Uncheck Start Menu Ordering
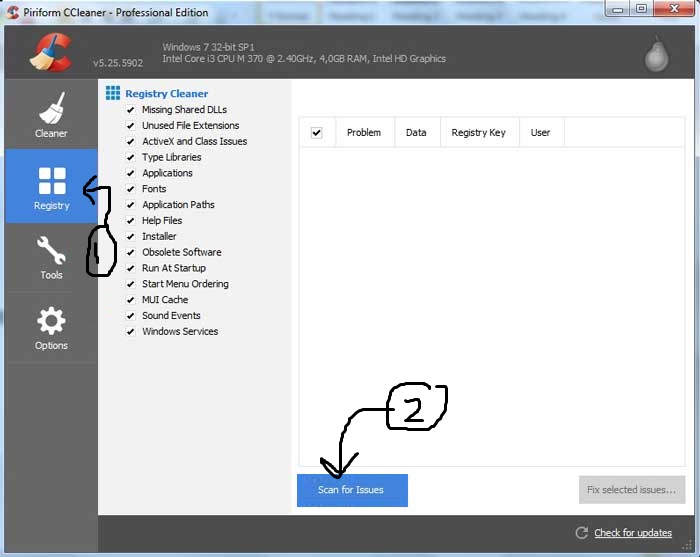 pos(130,284)
